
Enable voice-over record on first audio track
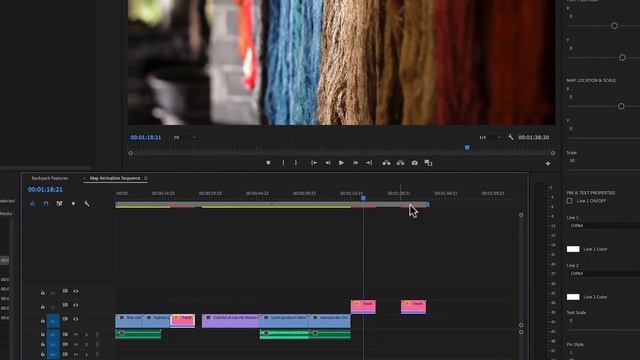coord(97,335)
